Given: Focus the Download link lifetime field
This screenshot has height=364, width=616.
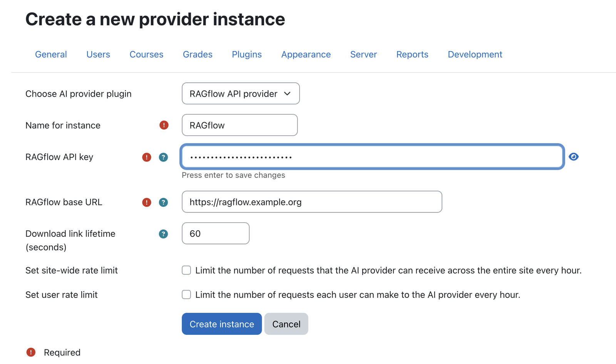Looking at the screenshot, I should 216,234.
